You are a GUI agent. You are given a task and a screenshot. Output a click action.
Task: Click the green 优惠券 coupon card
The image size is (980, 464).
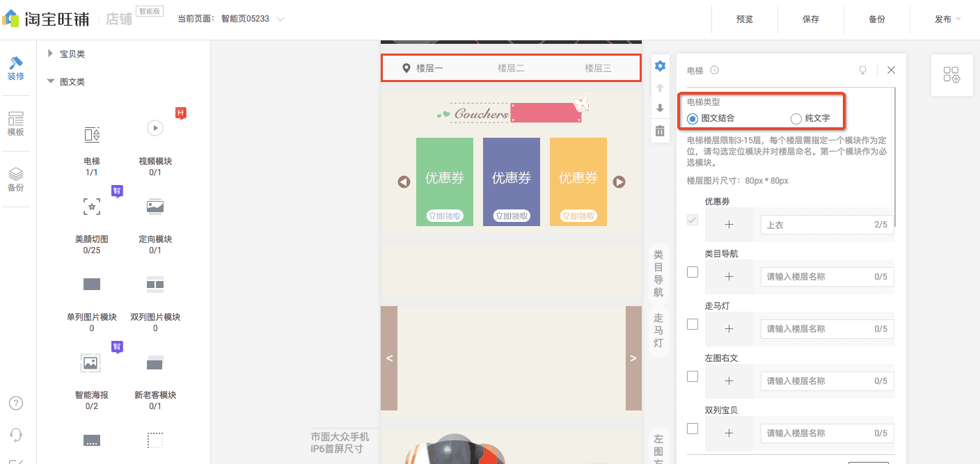pos(445,182)
